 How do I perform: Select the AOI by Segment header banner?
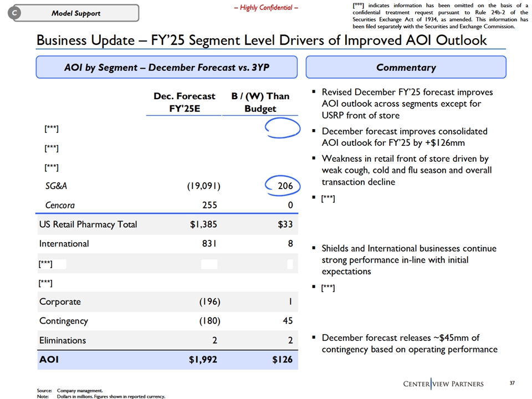click(167, 67)
